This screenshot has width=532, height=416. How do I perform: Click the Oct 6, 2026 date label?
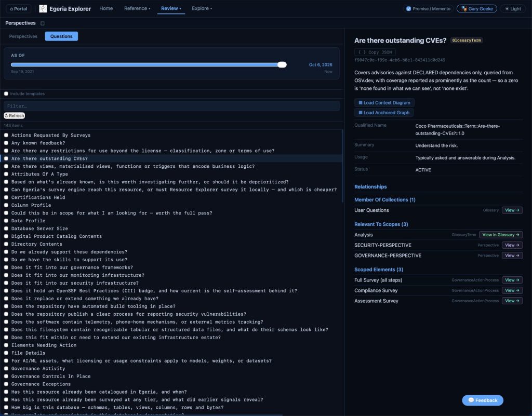(x=320, y=65)
